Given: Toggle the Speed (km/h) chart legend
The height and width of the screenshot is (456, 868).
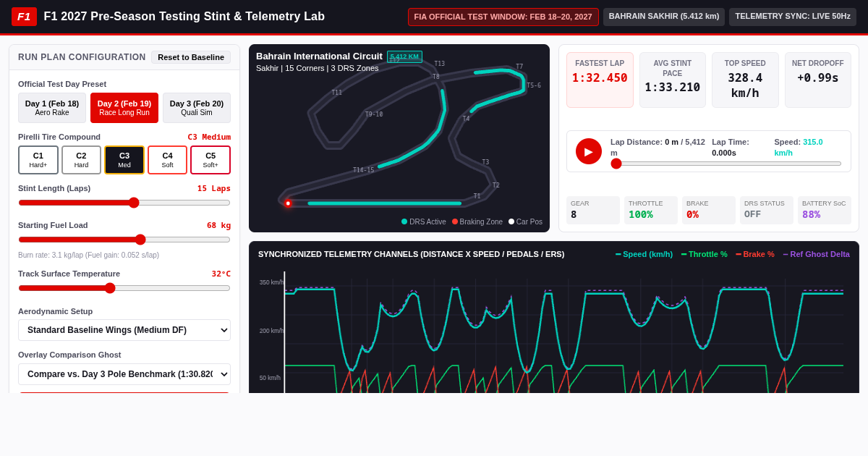Looking at the screenshot, I should click(x=644, y=254).
